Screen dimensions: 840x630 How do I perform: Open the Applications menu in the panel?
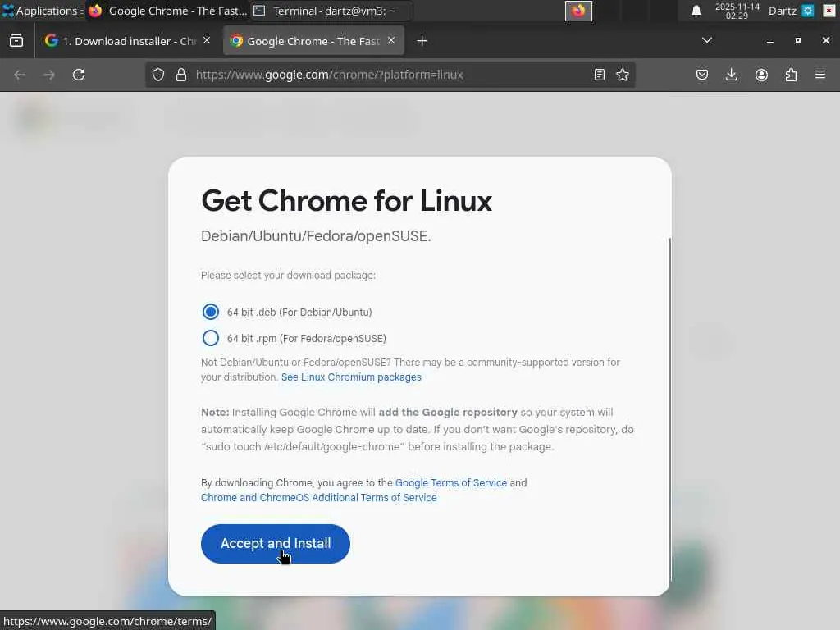pos(43,11)
